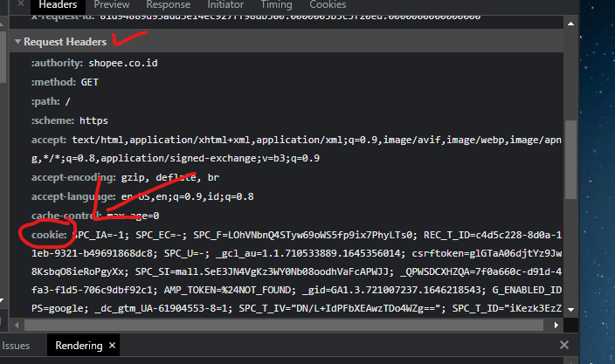Switch to the Issues drawer tab
Viewport: 615px width, 364px height.
pos(16,346)
